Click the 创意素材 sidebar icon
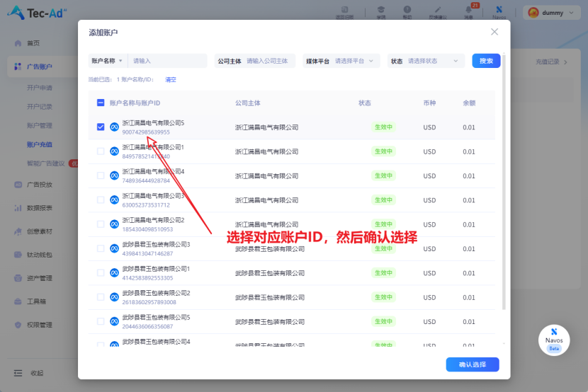This screenshot has width=588, height=392. point(18,231)
